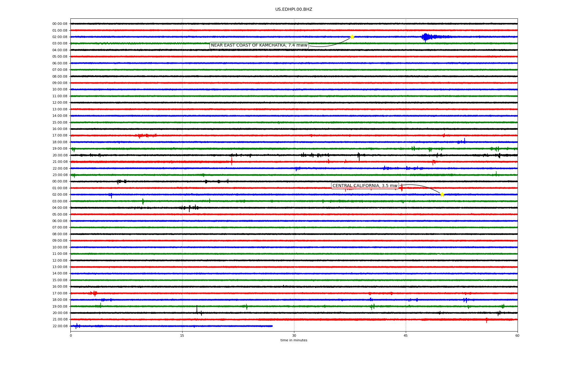Click the first 12:00:08 row label
Screen dimensions: 588x368
tap(60, 103)
